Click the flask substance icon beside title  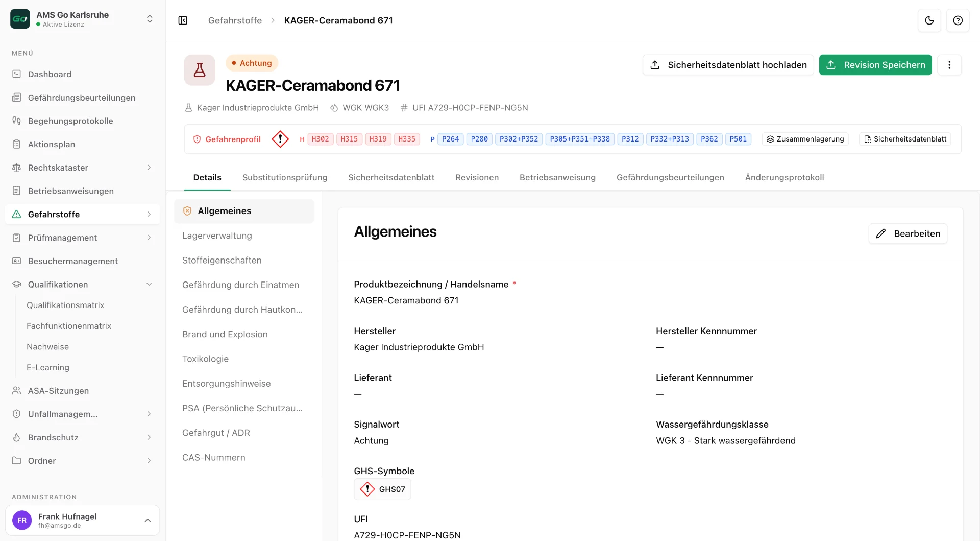[x=200, y=70]
